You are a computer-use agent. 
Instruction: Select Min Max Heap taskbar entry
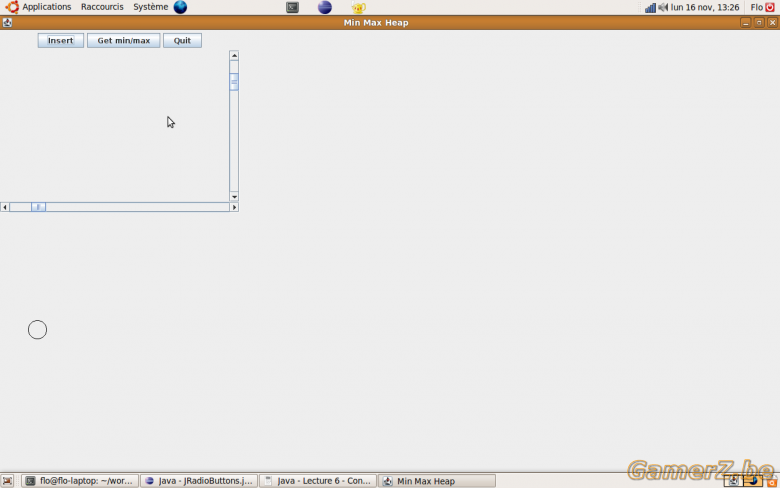pyautogui.click(x=437, y=481)
